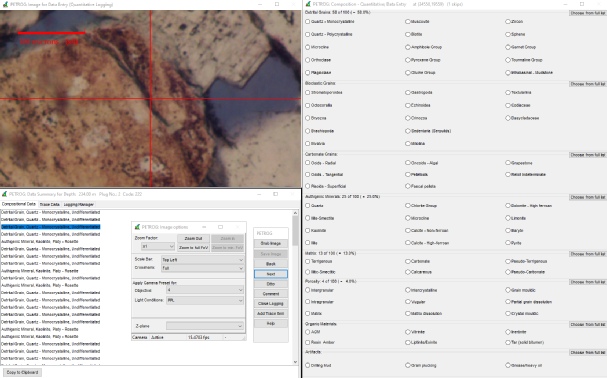Choose from full list for Artifacts
Viewport: 607px width, 378px height.
pyautogui.click(x=588, y=352)
